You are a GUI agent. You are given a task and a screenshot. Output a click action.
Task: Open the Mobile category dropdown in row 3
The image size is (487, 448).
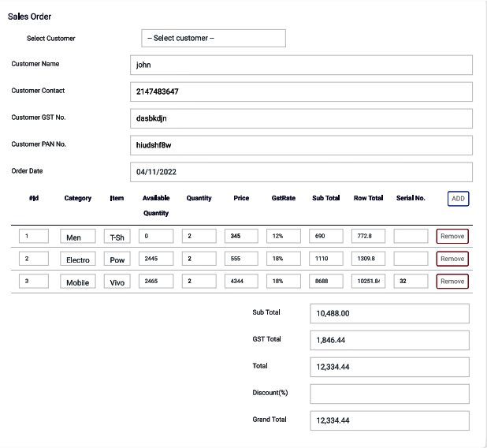pyautogui.click(x=77, y=282)
